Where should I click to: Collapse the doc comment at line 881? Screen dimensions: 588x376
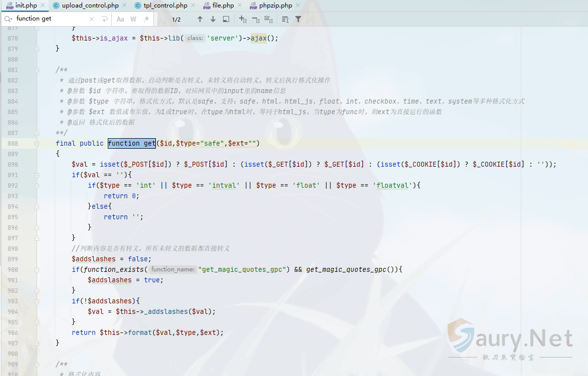tap(37, 70)
